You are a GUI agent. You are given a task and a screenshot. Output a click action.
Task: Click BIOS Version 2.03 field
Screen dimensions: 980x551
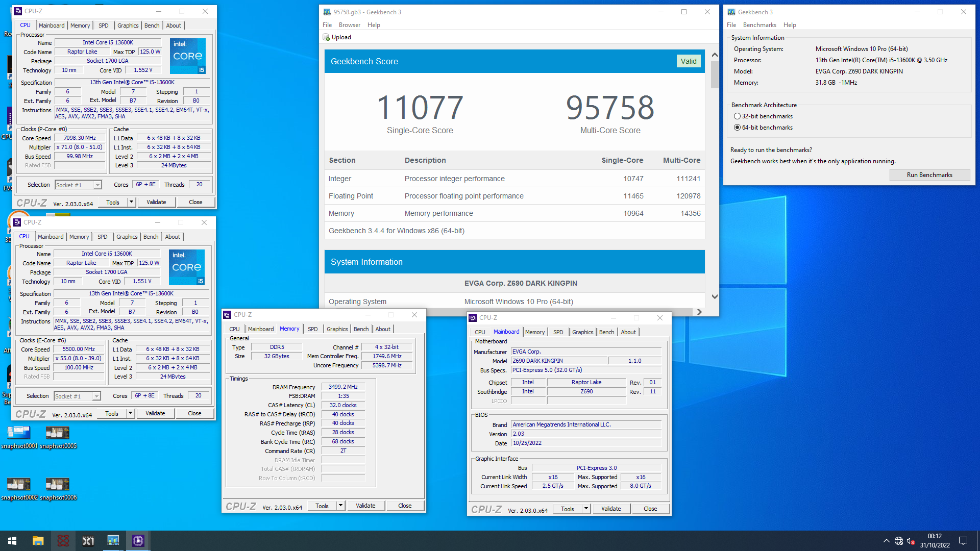[586, 434]
